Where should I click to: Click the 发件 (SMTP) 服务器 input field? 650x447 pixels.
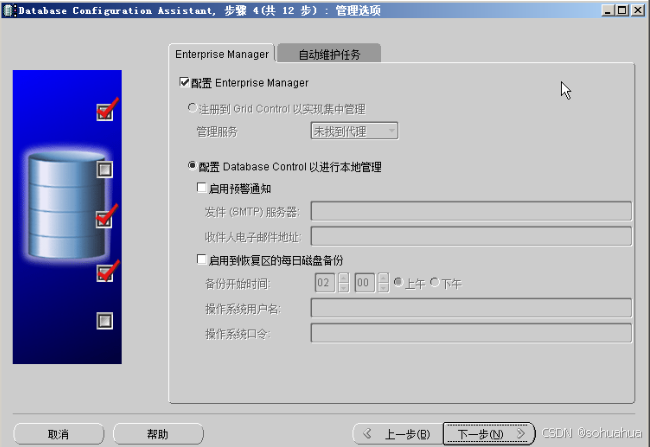471,211
